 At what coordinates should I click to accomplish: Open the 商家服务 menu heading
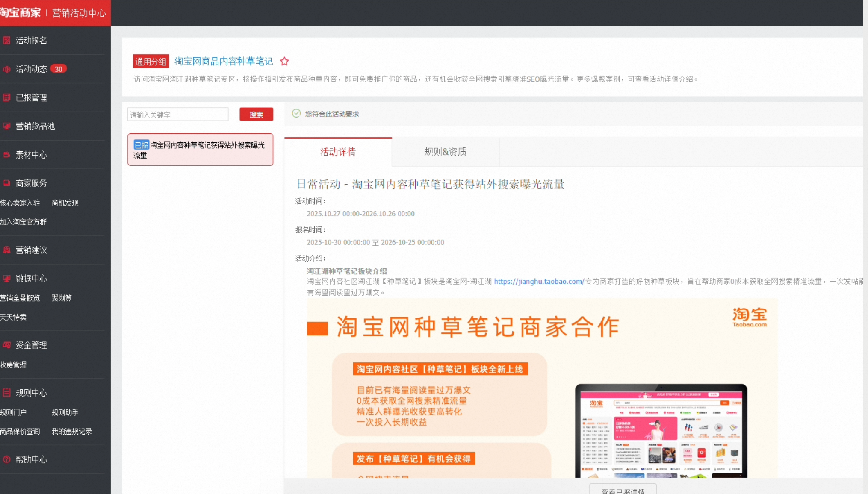pyautogui.click(x=31, y=183)
